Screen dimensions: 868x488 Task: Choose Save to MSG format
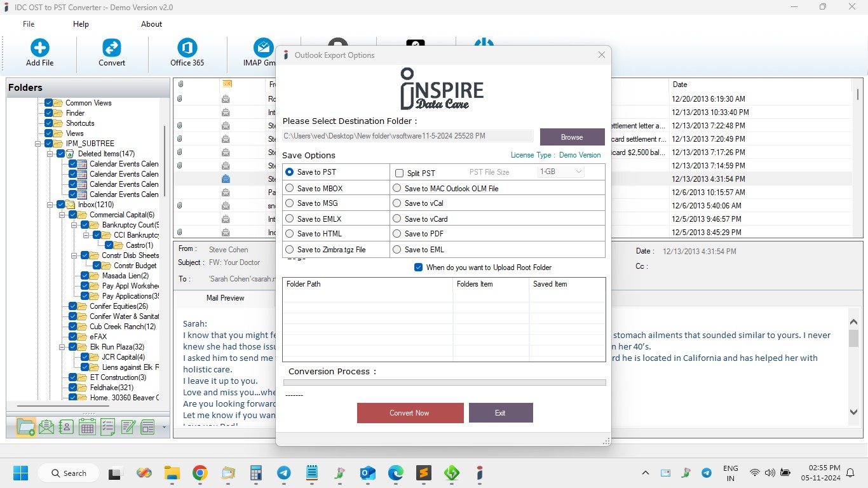(x=290, y=203)
